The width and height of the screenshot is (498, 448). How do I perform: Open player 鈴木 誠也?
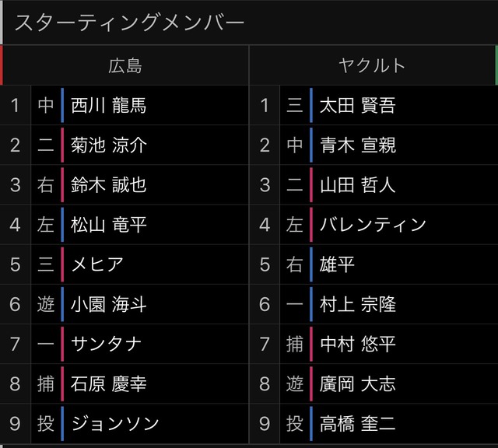[109, 185]
